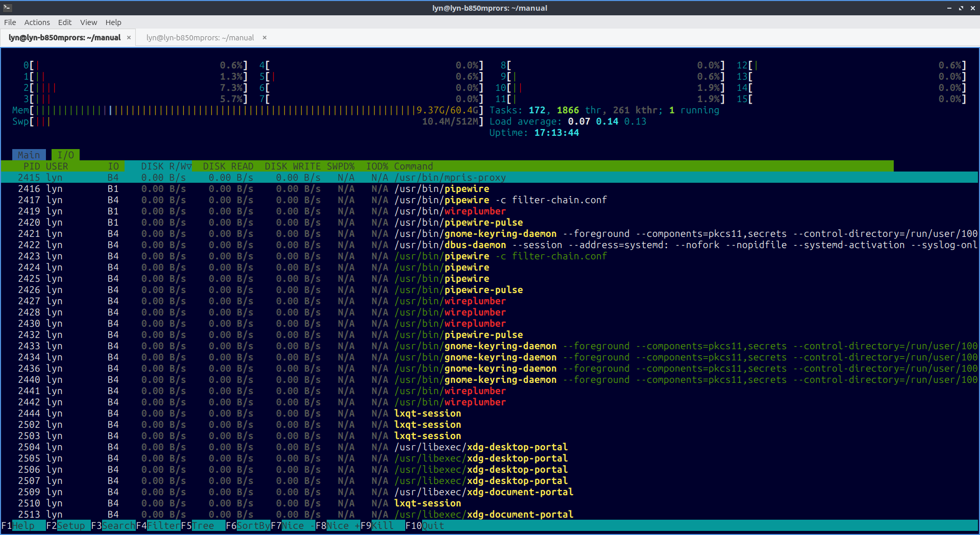Open the Actions menu
Image resolution: width=980 pixels, height=535 pixels.
tap(37, 22)
